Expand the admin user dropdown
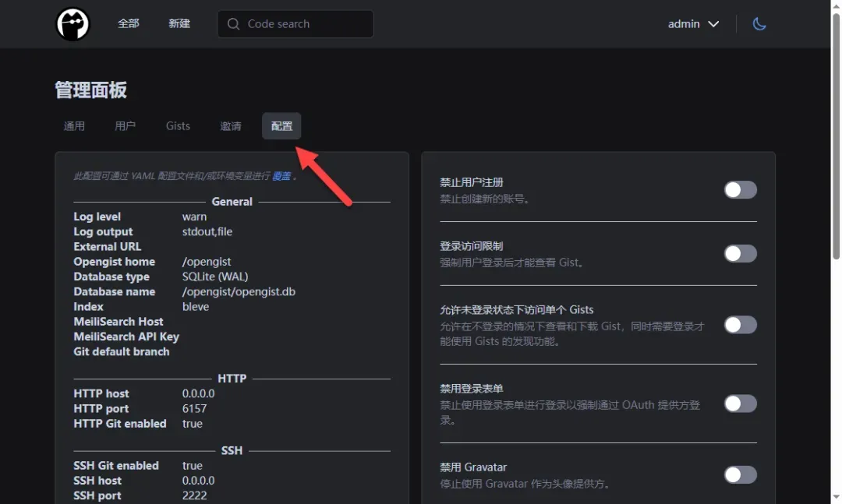 click(x=693, y=24)
